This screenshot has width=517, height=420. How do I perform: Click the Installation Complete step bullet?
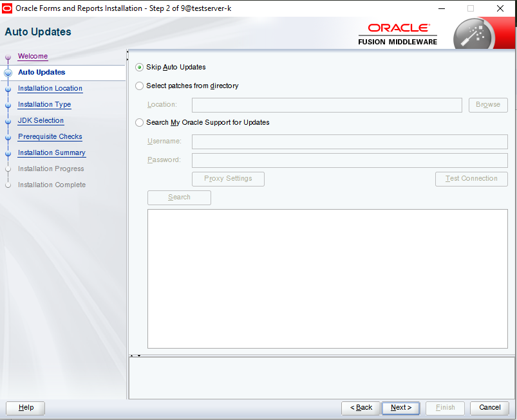pos(8,185)
